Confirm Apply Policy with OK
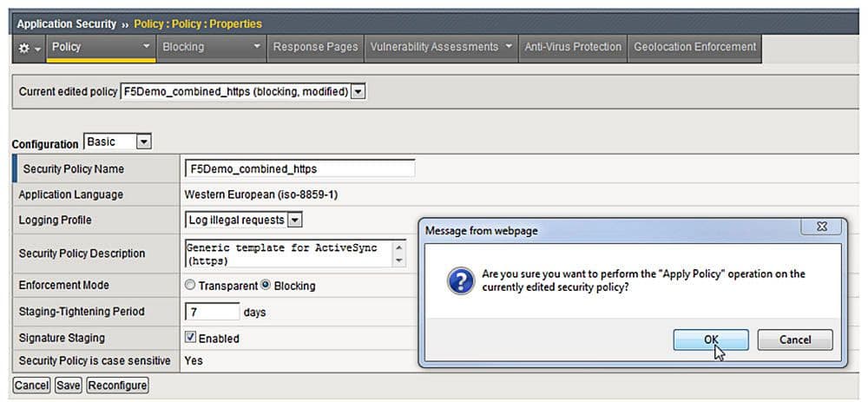This screenshot has width=868, height=402. [x=710, y=340]
